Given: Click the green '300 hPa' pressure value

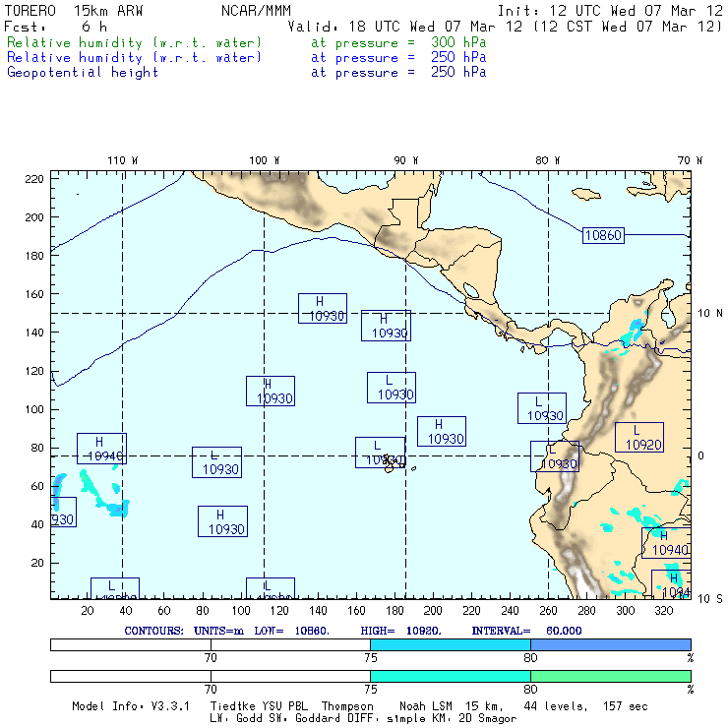Looking at the screenshot, I should (458, 42).
